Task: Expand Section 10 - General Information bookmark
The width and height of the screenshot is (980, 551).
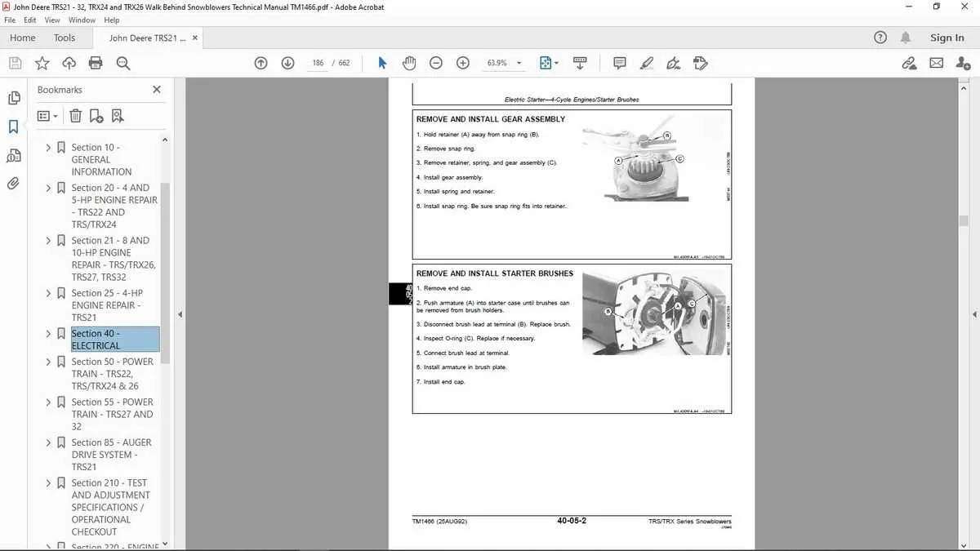Action: click(x=48, y=148)
